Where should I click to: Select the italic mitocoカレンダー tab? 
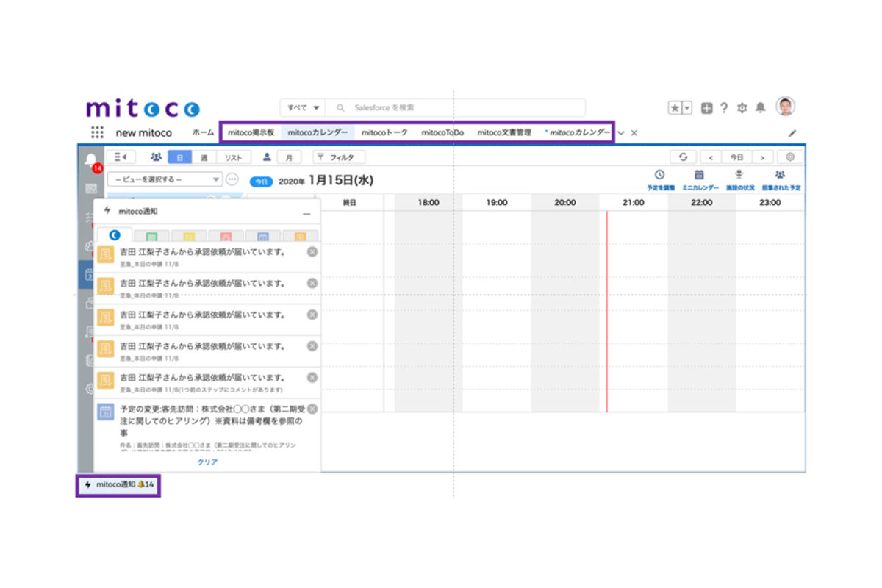coord(578,133)
